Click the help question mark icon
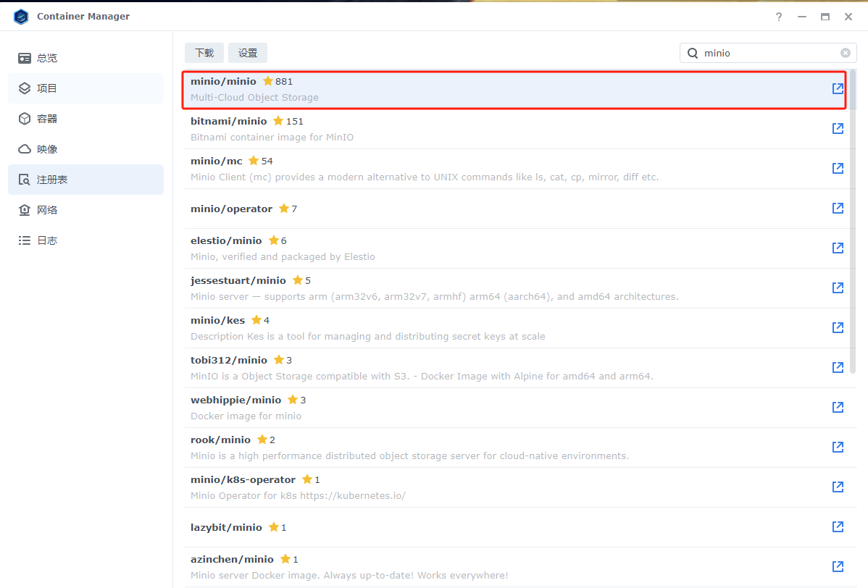This screenshot has width=868, height=588. [x=779, y=17]
